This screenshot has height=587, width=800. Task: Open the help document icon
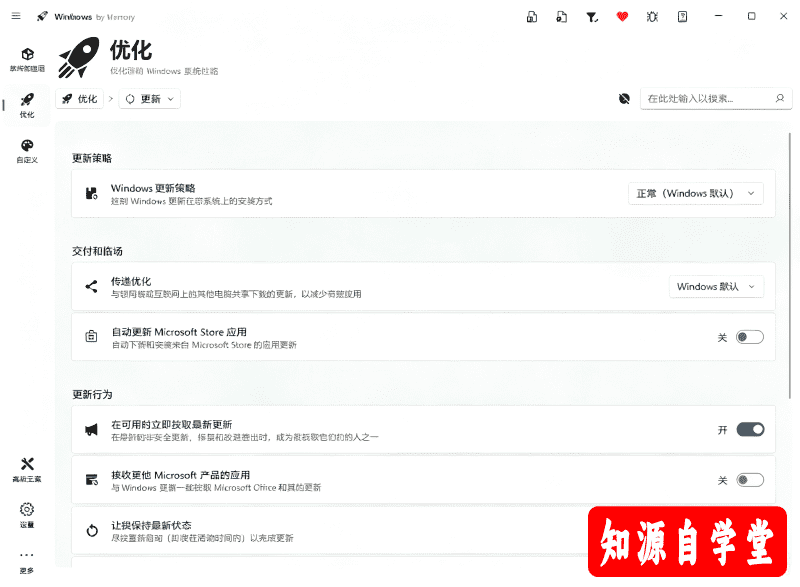click(x=682, y=17)
